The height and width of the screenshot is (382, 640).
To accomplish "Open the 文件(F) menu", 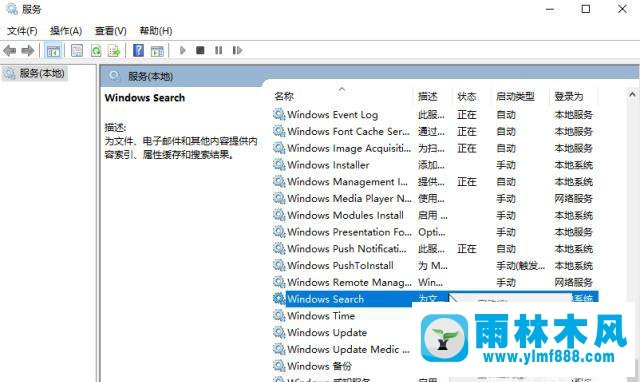I will coord(22,31).
